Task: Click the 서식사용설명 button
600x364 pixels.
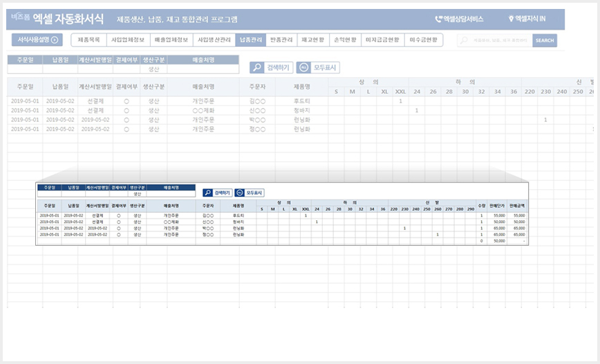Action: (x=37, y=40)
